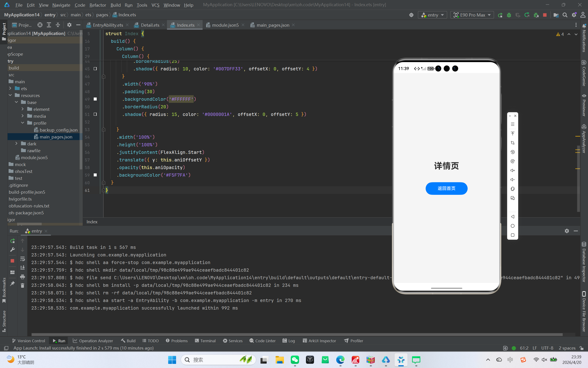Open the Terminal tool window

(205, 341)
